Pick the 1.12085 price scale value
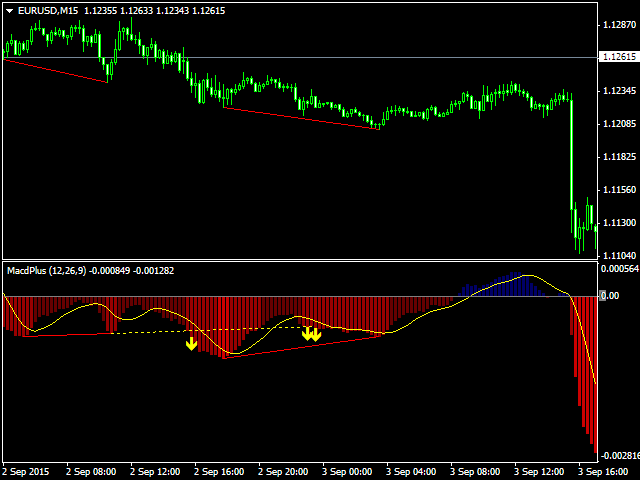The image size is (640, 480). [x=619, y=124]
